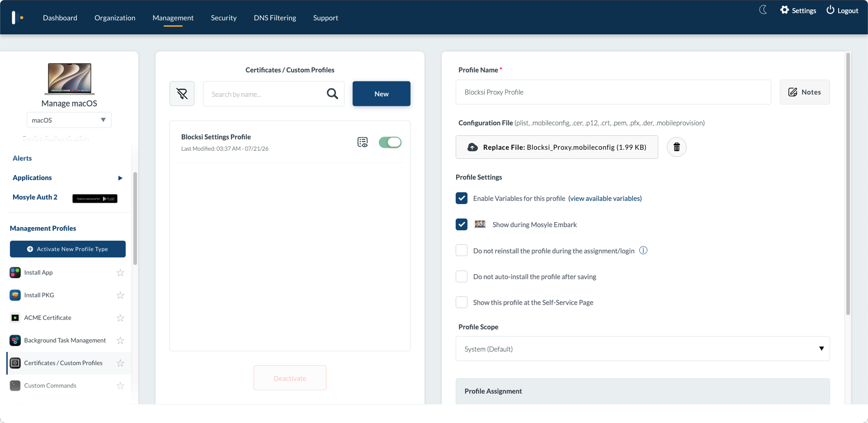Screen dimensions: 868x423
Task: Click the info icon beside reinstall option
Action: tap(643, 250)
